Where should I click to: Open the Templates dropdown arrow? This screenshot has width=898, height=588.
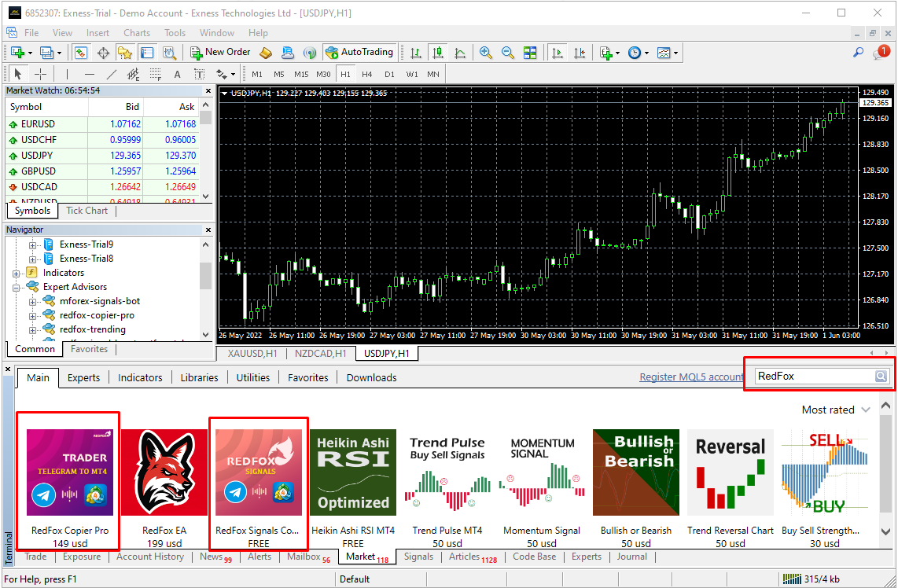676,53
